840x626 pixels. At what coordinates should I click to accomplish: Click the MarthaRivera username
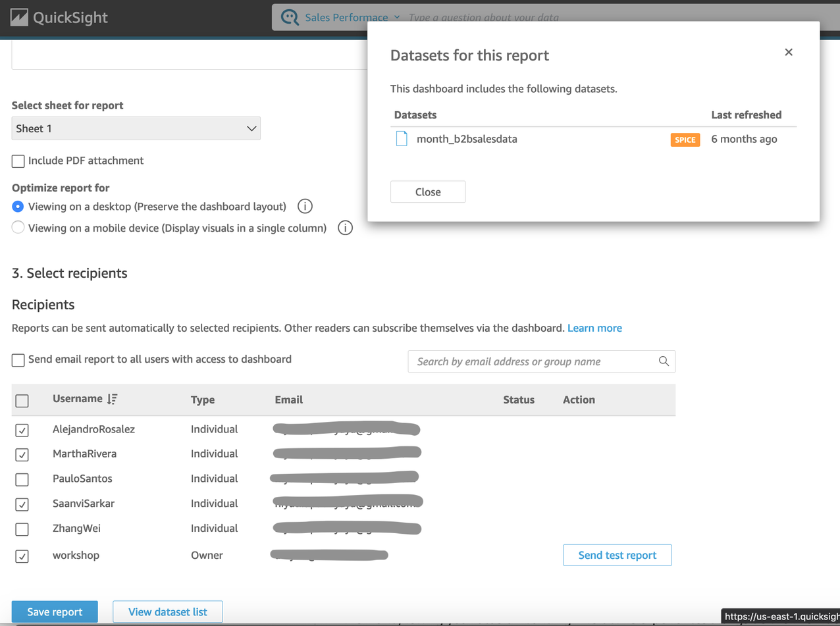(84, 454)
